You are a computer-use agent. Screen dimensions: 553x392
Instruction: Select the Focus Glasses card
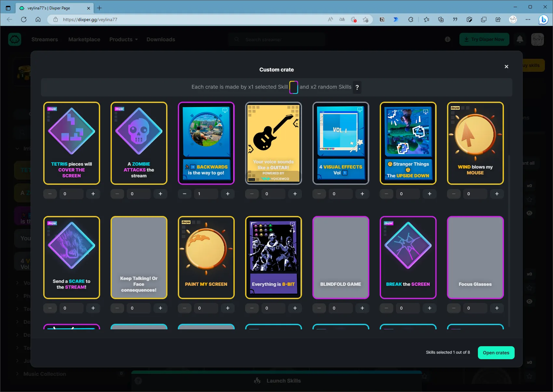coord(475,258)
